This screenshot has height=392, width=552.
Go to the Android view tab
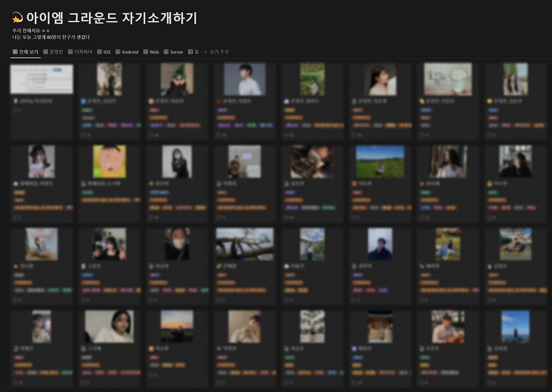click(127, 52)
